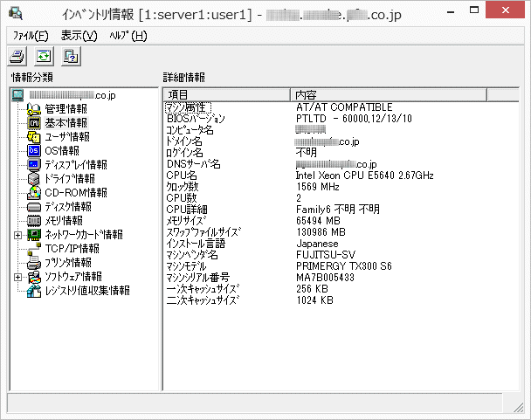Screen dimensions: 531x420
Task: Click the ソフトウェア情報 software icon
Action: [x=34, y=277]
